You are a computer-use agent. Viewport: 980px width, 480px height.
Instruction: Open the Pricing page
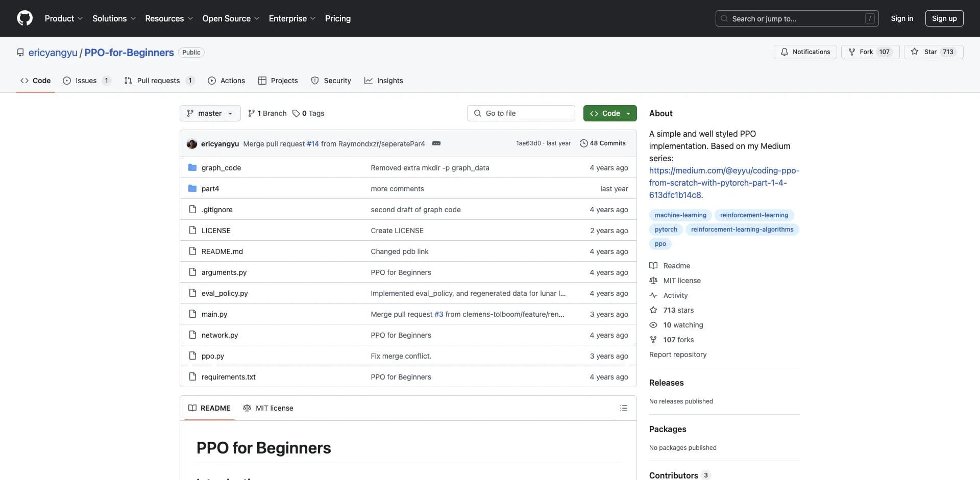point(338,18)
